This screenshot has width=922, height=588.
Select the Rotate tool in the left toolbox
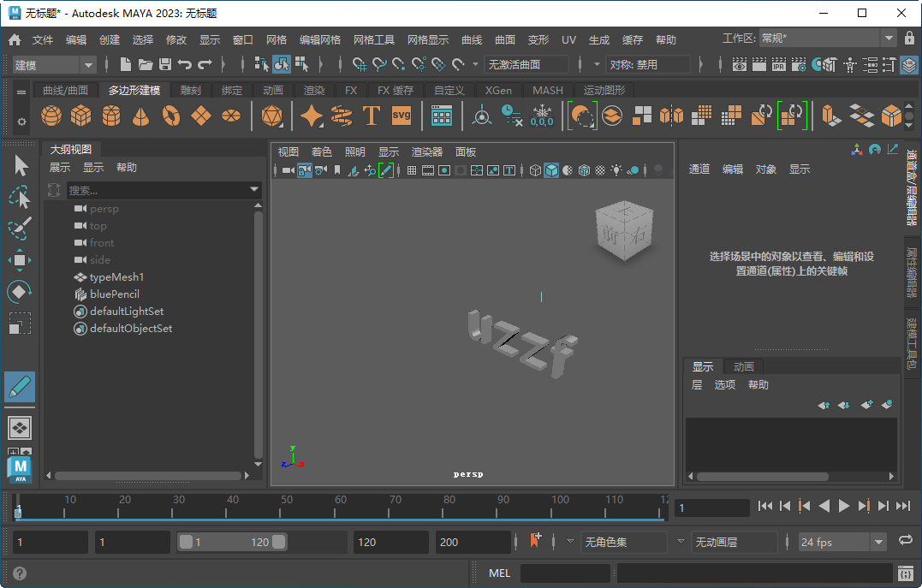tap(20, 291)
